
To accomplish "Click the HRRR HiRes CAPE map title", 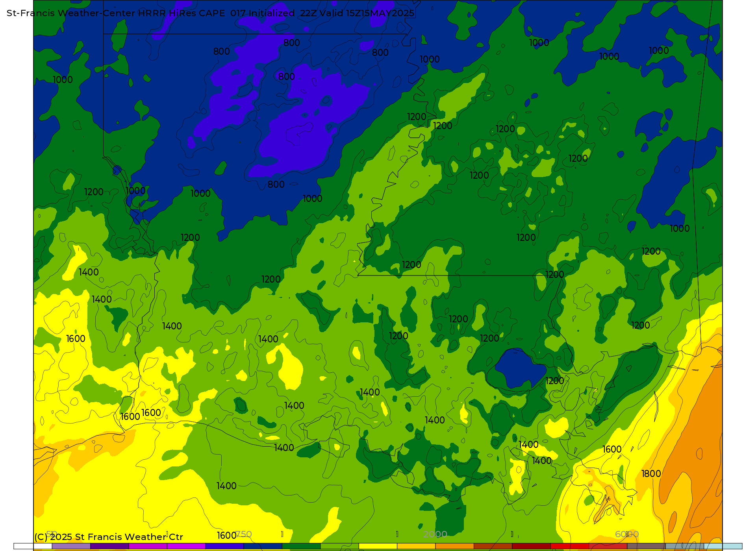I will (x=211, y=13).
